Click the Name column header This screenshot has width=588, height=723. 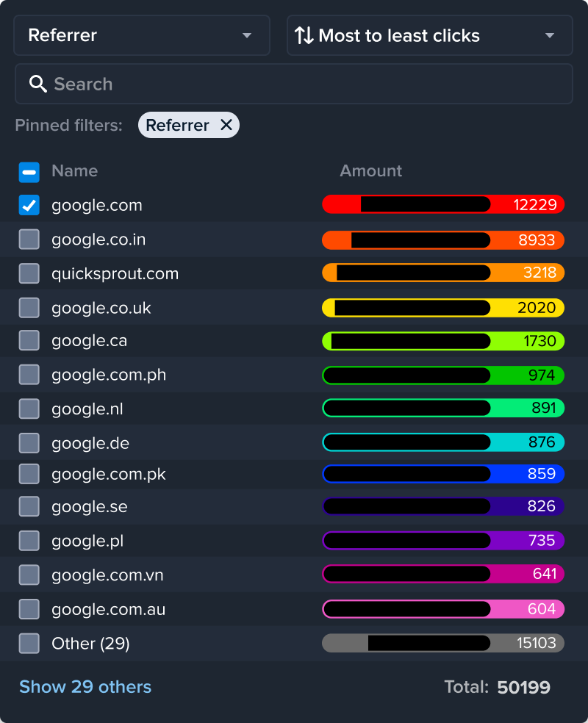pos(74,171)
